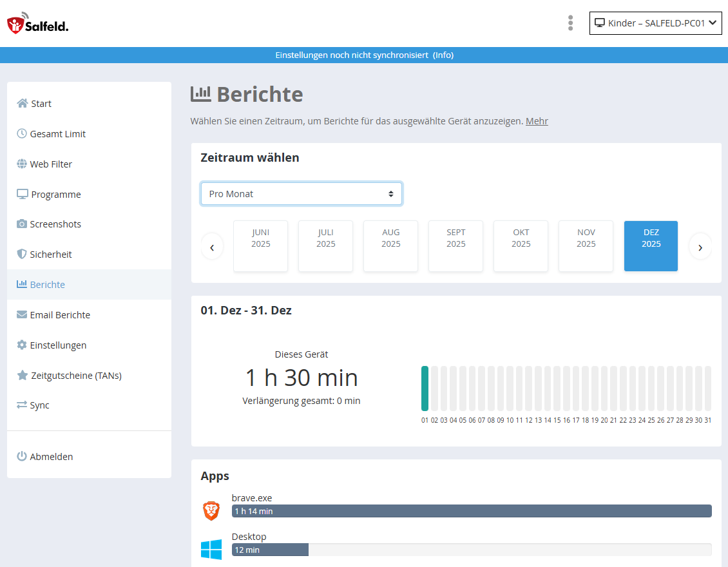
Task: Click the Salfeld logo
Action: [37, 23]
